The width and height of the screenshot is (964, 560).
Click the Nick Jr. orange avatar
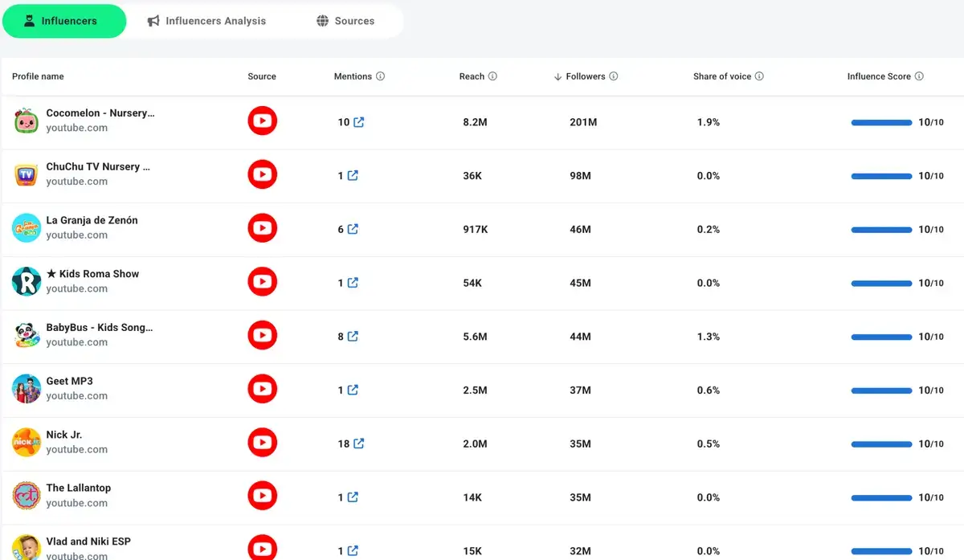click(26, 443)
